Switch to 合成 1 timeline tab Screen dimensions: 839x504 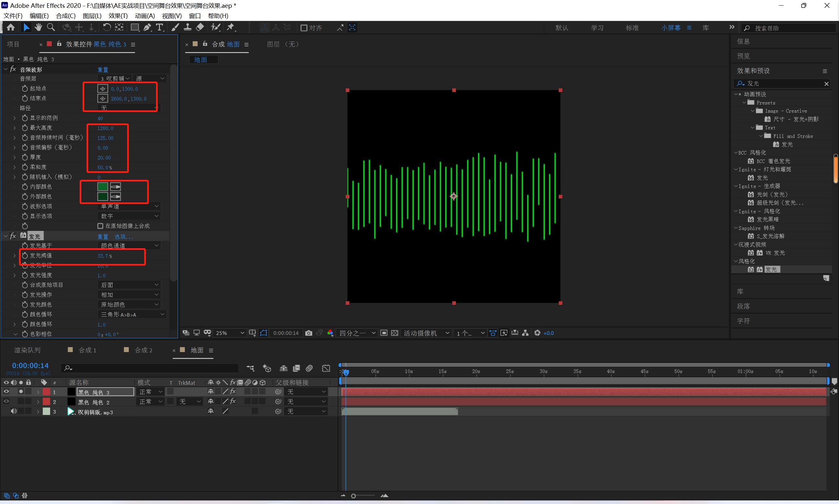[x=87, y=350]
